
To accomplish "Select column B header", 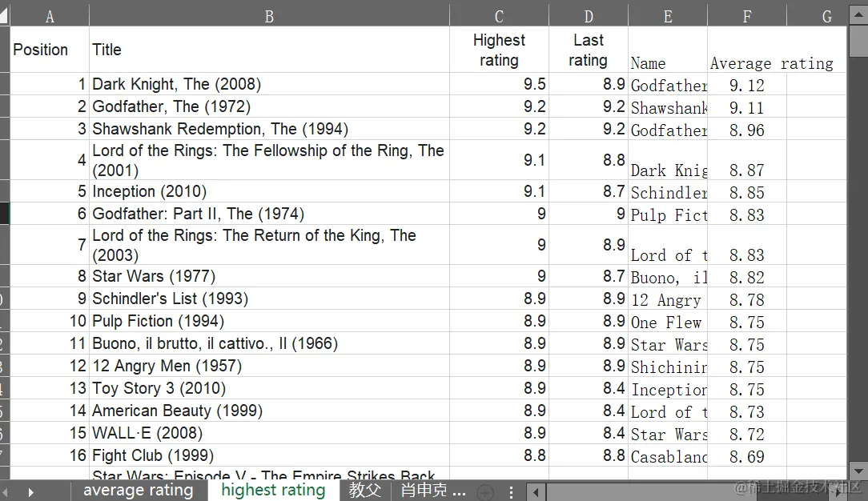I will point(269,17).
